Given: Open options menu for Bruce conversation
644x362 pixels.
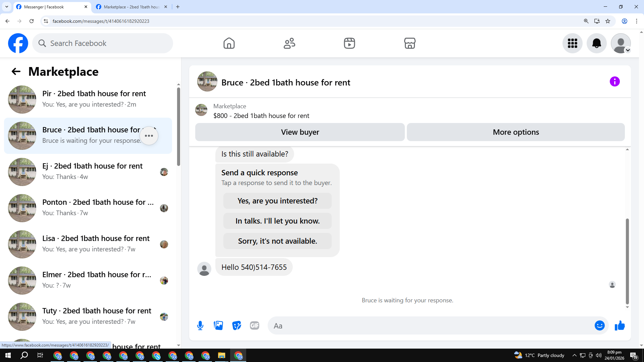Looking at the screenshot, I should [x=149, y=136].
